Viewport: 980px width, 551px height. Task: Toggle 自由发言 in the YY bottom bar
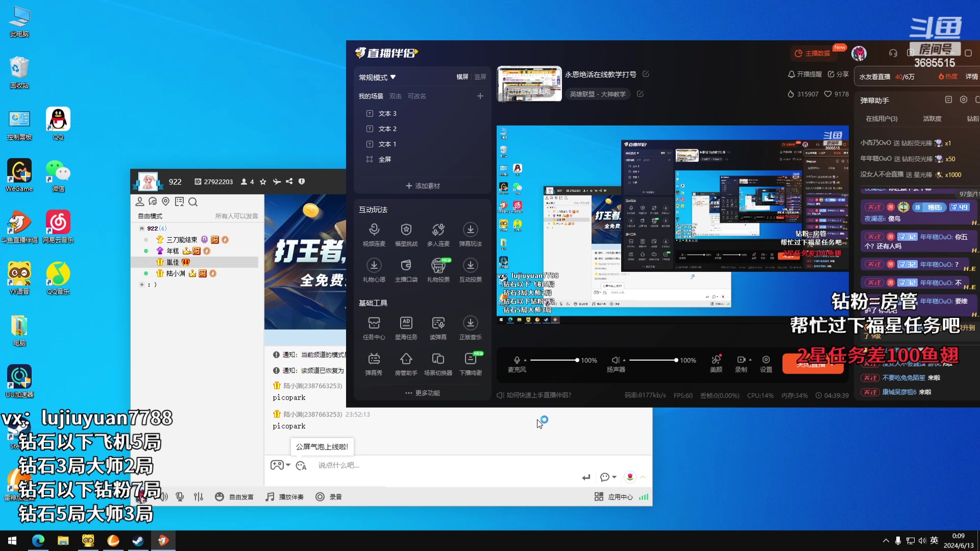pyautogui.click(x=234, y=497)
